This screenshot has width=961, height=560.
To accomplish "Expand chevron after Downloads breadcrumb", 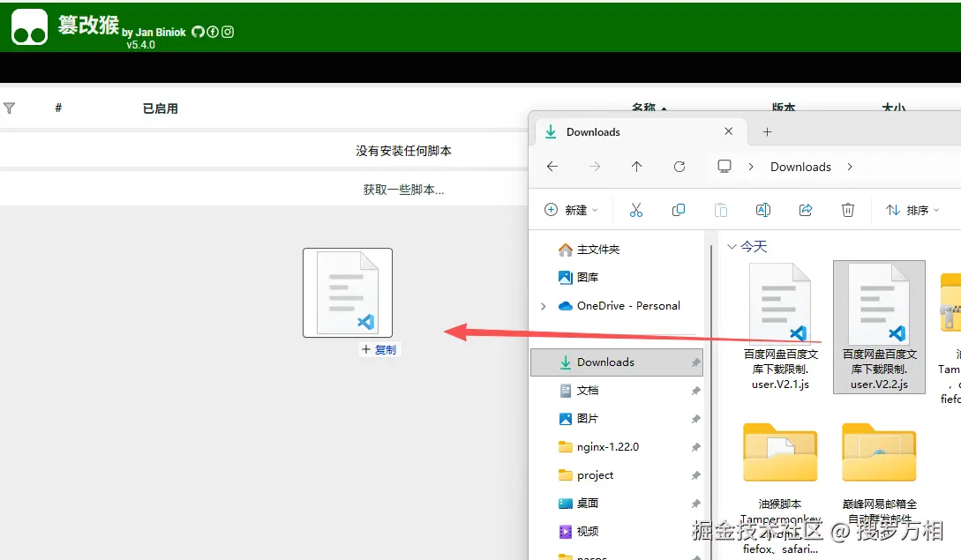I will click(850, 167).
